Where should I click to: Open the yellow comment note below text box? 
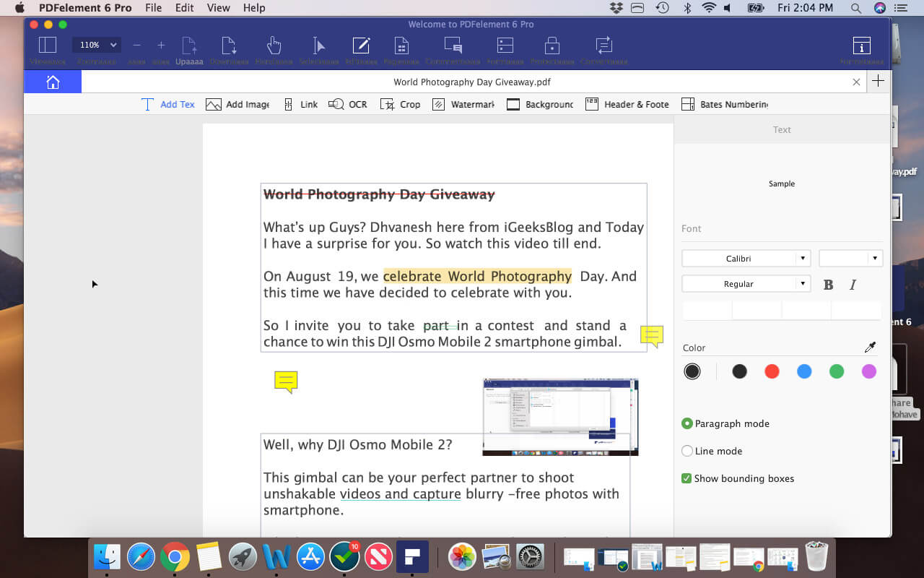click(286, 382)
